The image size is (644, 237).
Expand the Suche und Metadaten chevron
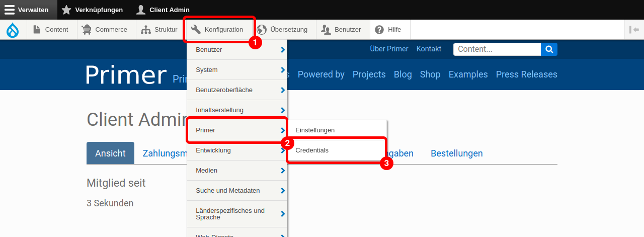283,191
